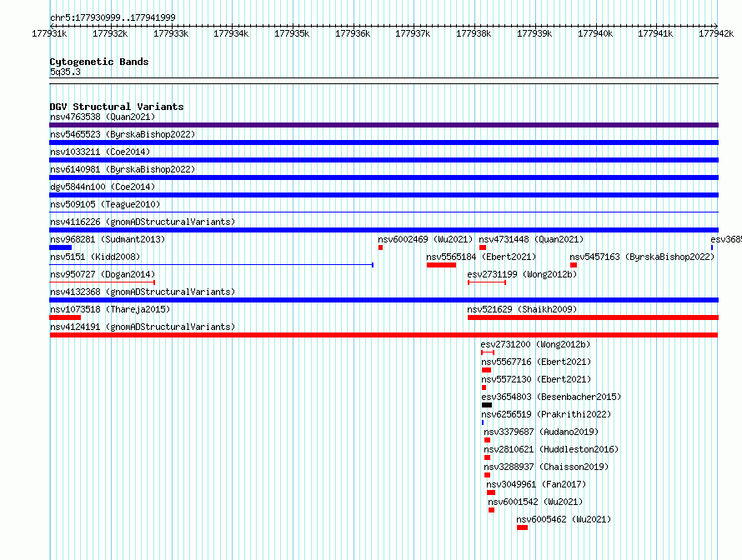The width and height of the screenshot is (742, 560).
Task: Open nsv6256519 (Prakrithi2022) label
Action: pos(546,414)
